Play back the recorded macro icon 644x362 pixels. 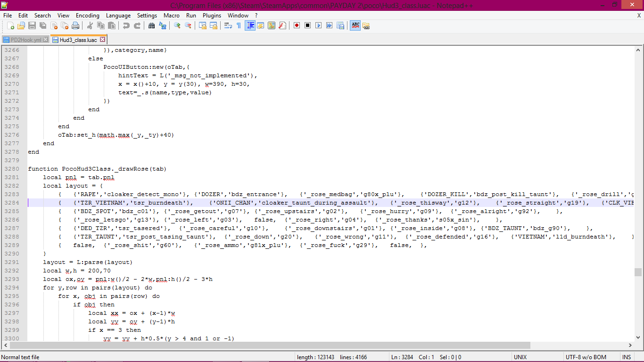coord(318,25)
